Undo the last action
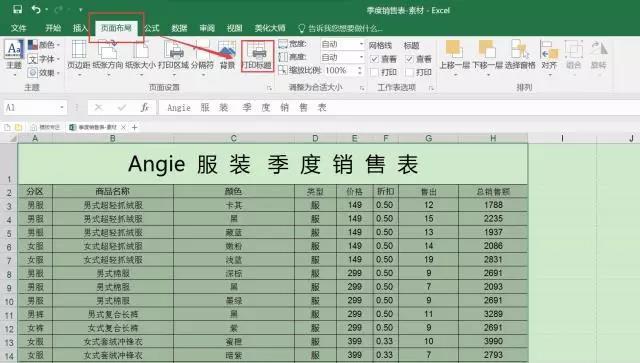 coord(36,9)
